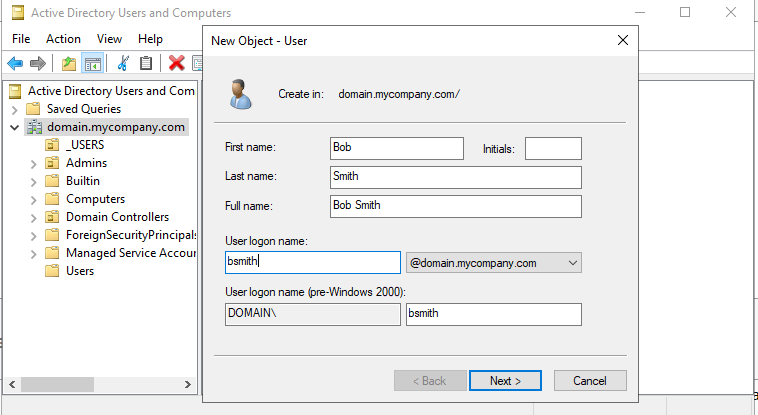
Task: Open the Action menu
Action: [63, 39]
